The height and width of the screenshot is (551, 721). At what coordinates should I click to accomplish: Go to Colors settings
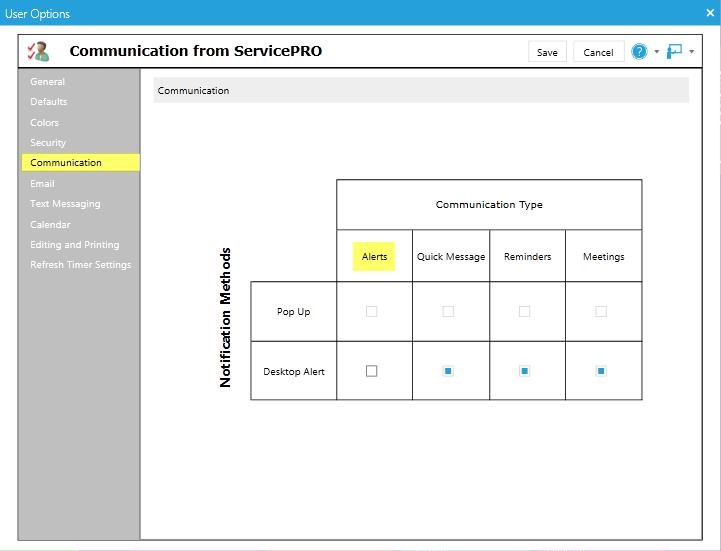pyautogui.click(x=44, y=122)
